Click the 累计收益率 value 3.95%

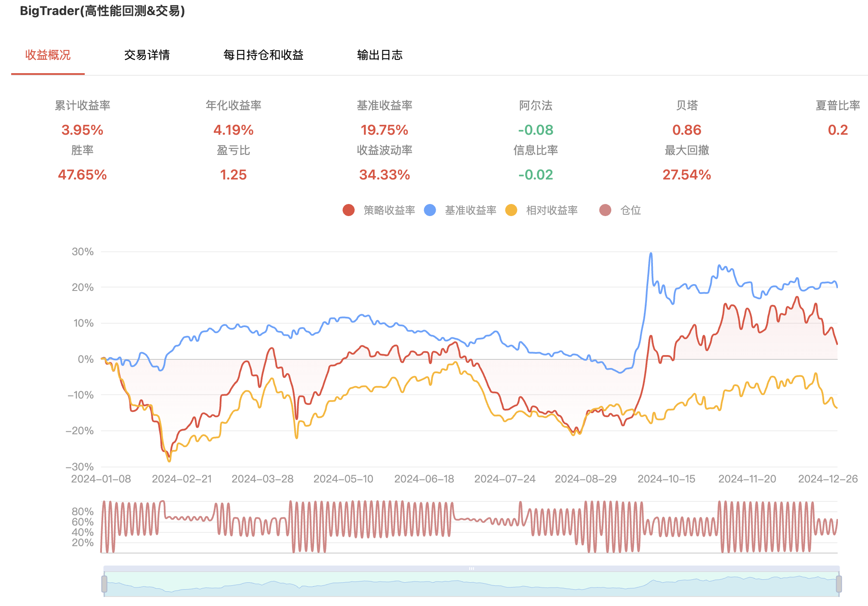(x=82, y=130)
